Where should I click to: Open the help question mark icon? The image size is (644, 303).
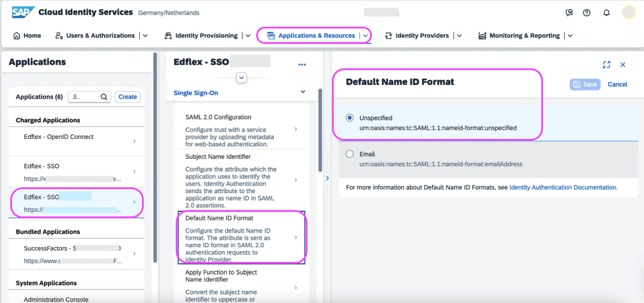click(587, 13)
